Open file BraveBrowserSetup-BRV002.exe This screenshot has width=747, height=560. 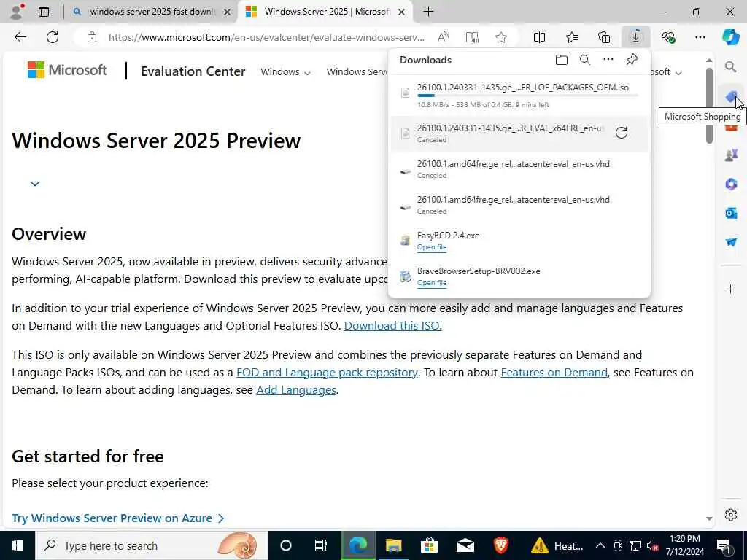point(432,283)
